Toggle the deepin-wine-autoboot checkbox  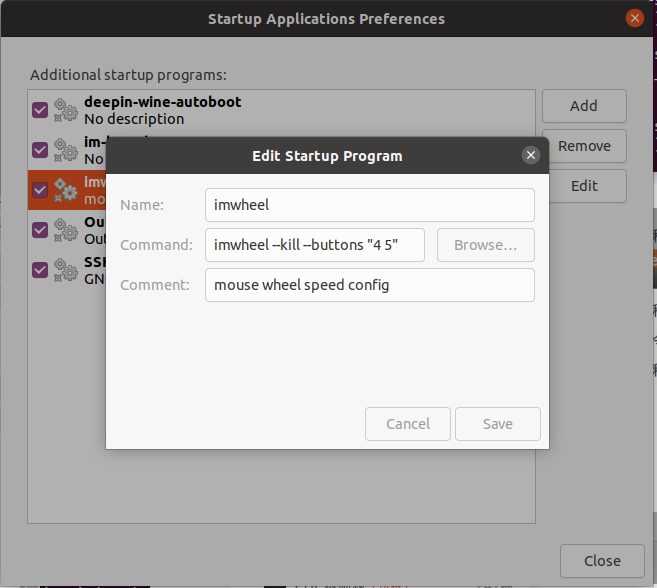click(40, 110)
